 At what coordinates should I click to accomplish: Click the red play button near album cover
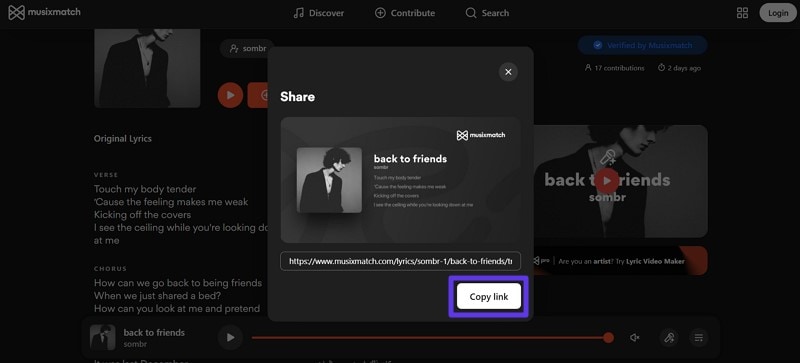(230, 95)
